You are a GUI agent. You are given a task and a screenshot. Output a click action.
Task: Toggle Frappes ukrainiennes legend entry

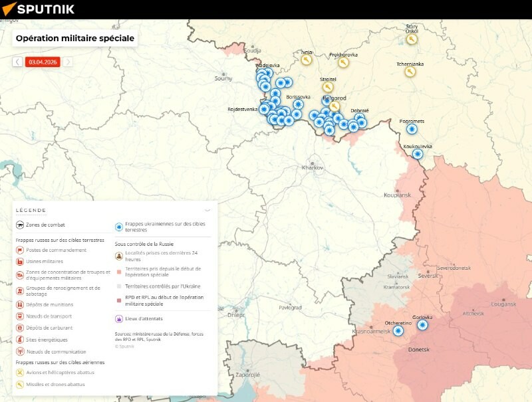(119, 226)
